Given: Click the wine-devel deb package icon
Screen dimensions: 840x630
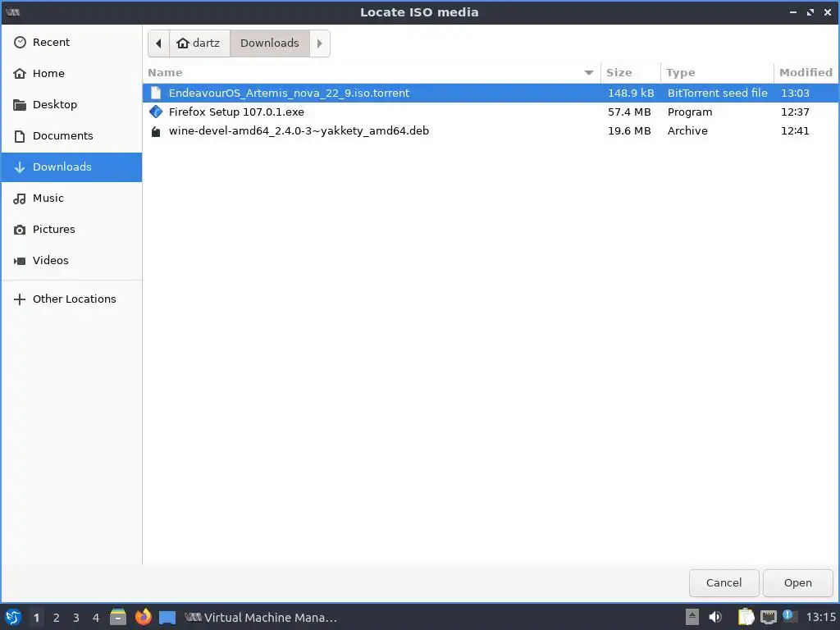Looking at the screenshot, I should coord(156,131).
